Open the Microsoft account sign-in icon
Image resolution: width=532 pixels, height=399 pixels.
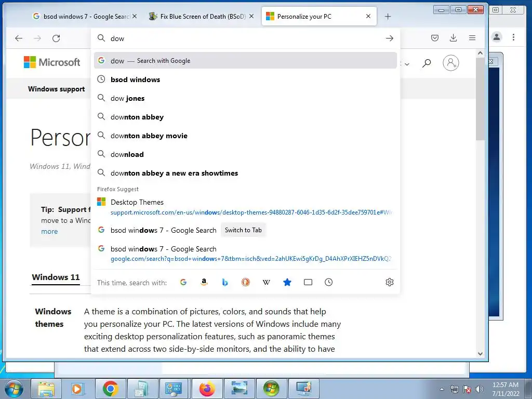451,63
